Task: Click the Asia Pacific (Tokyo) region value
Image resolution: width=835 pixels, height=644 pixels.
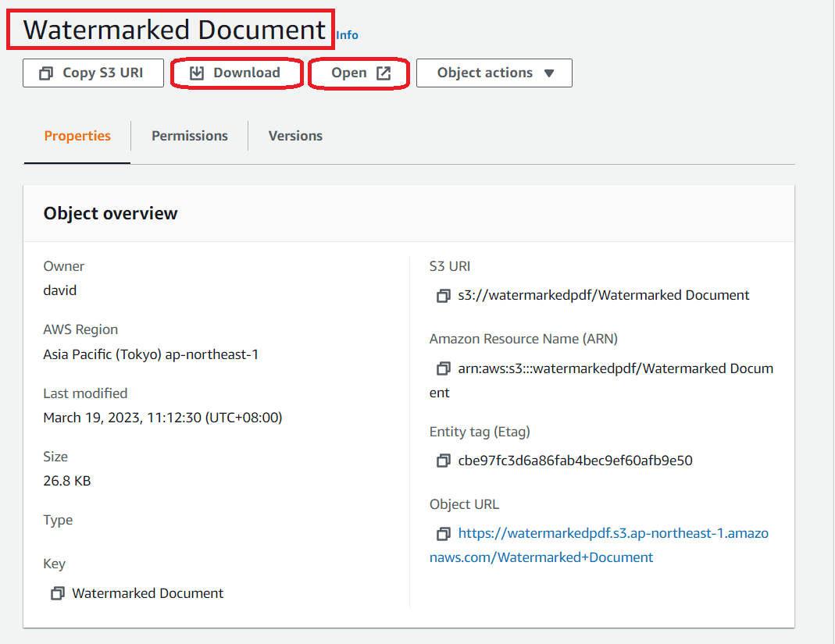Action: 151,354
